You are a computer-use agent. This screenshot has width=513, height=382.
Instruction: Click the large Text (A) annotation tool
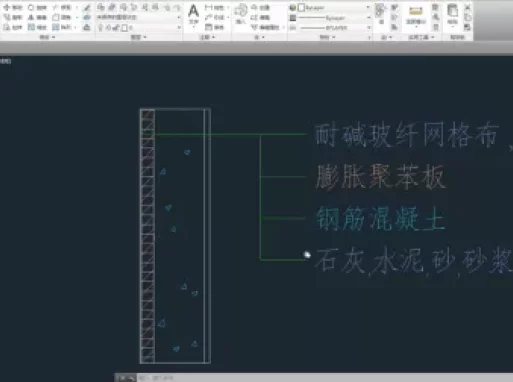pyautogui.click(x=193, y=14)
